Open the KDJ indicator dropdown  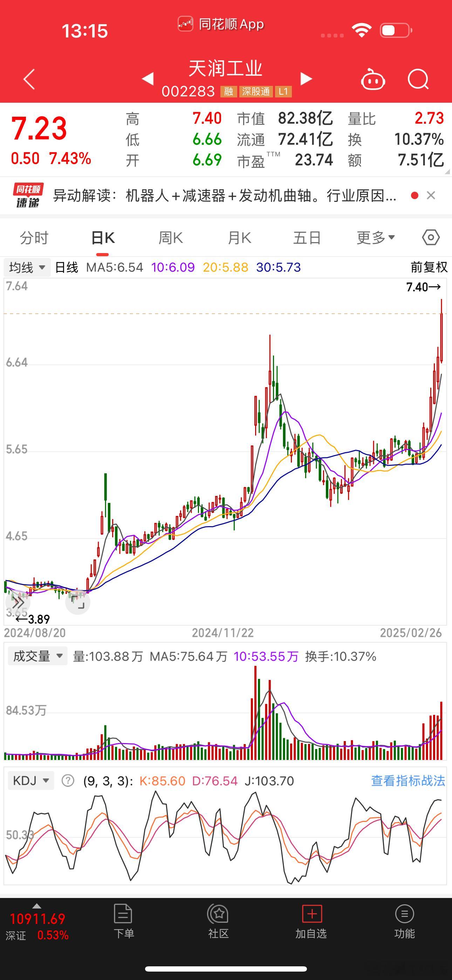tap(31, 780)
